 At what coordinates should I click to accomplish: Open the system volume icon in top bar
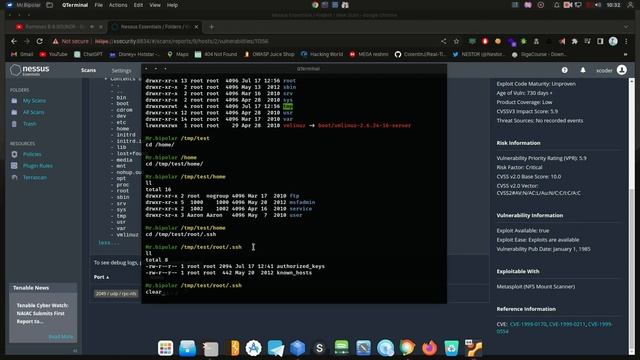click(x=598, y=5)
